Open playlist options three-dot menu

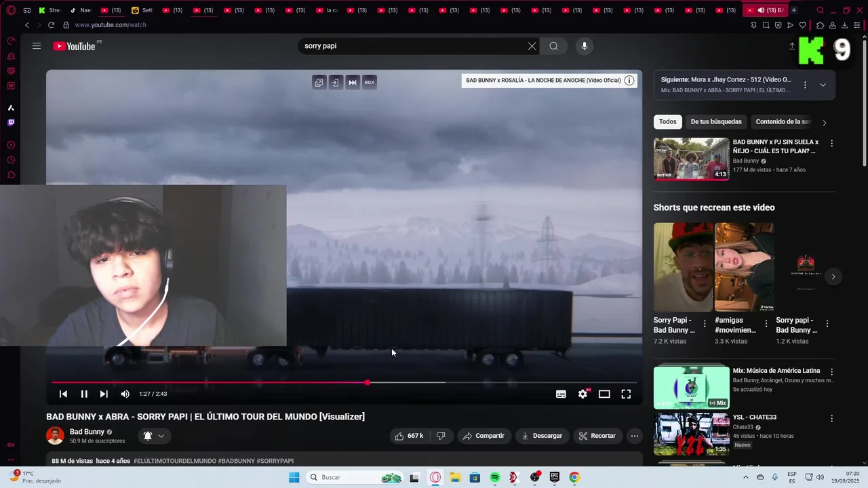click(805, 85)
